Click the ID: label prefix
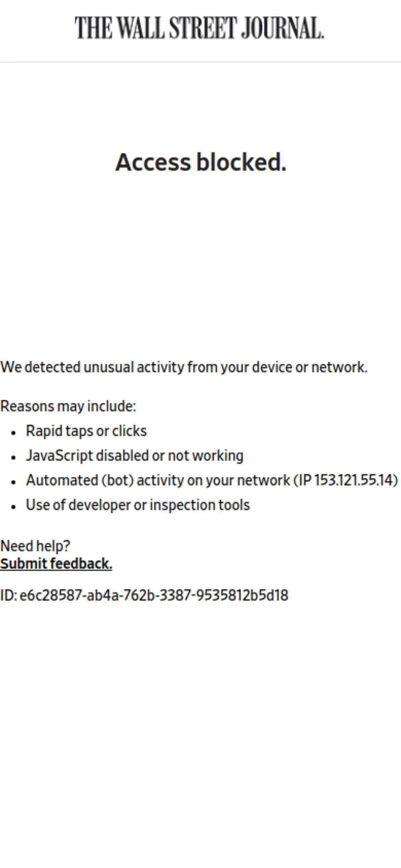The image size is (401, 868). 8,595
